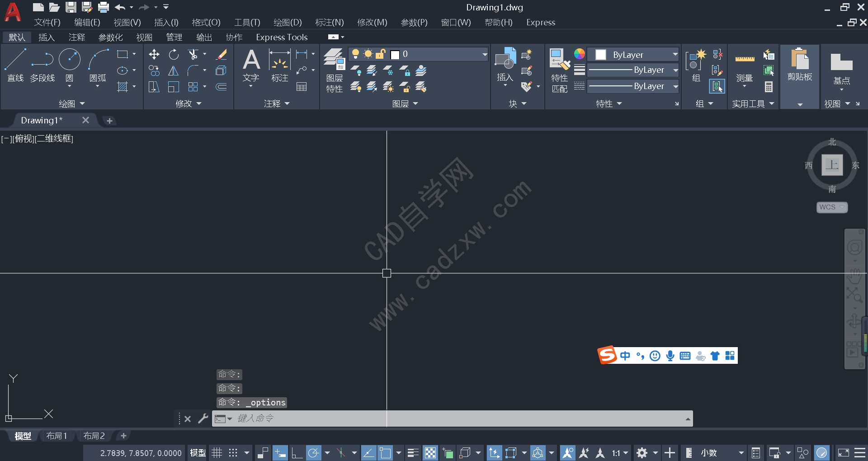This screenshot has width=868, height=461.
Task: Toggle object snap tracking in status bar
Action: click(368, 453)
